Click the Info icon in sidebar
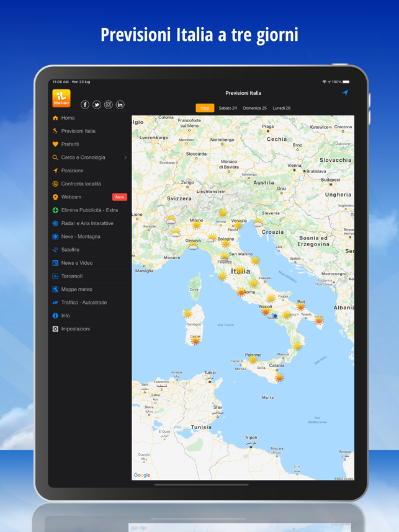Image resolution: width=399 pixels, height=532 pixels. click(x=55, y=316)
